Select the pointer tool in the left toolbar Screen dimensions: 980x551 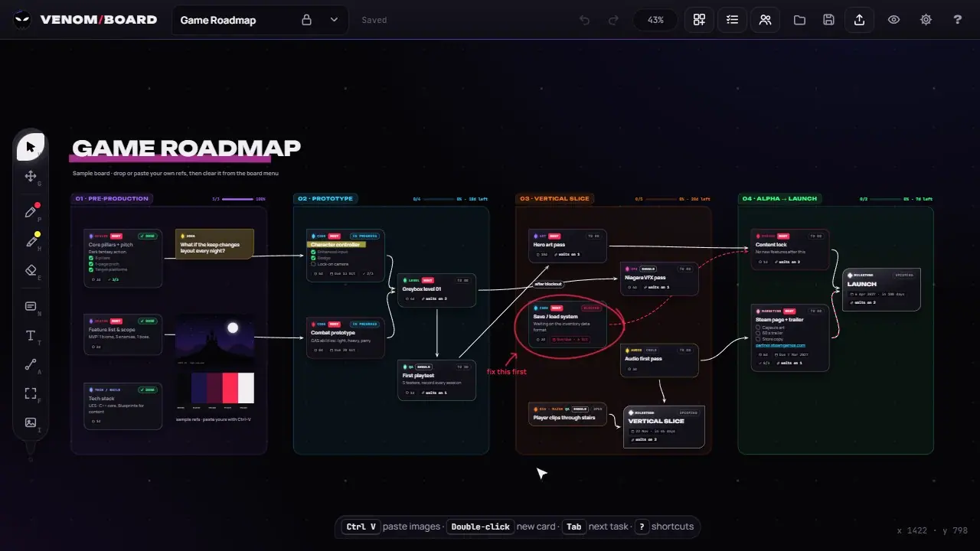31,146
